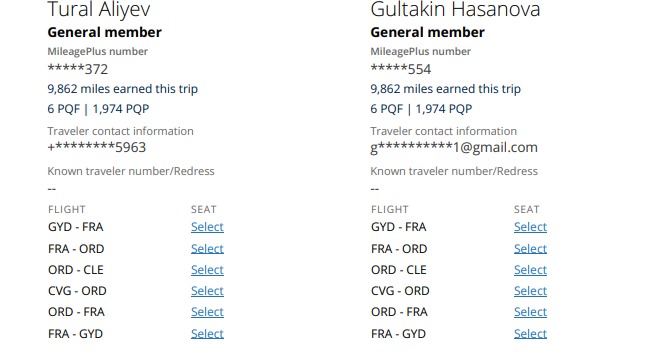Select seat for Tural's CVG - ORD flight
Screen dimensions: 646x364
(x=207, y=291)
